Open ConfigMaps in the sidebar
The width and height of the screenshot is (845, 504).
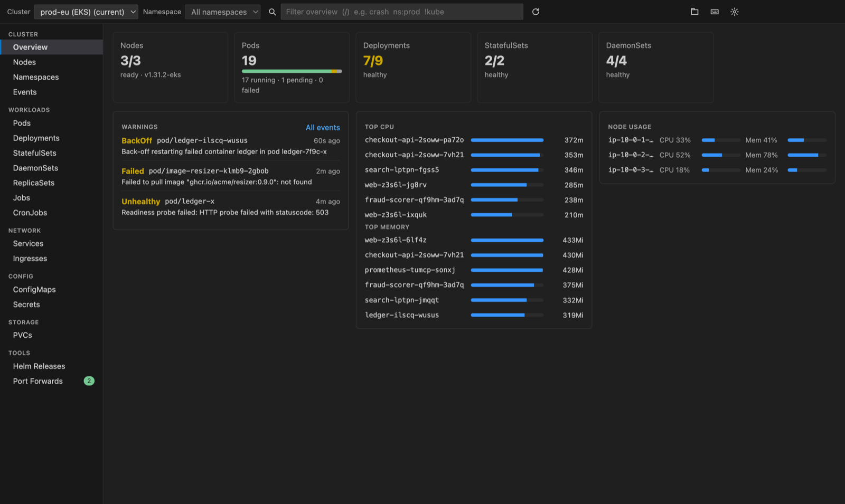pos(51,289)
